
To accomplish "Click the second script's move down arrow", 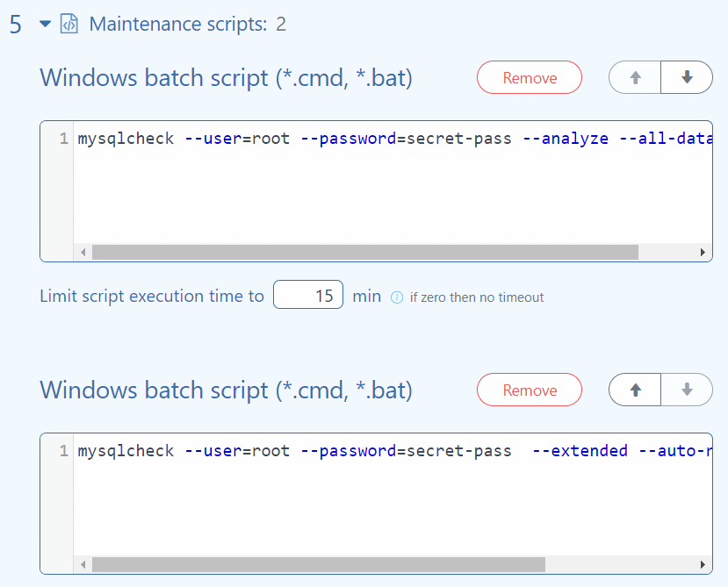I will coord(687,390).
